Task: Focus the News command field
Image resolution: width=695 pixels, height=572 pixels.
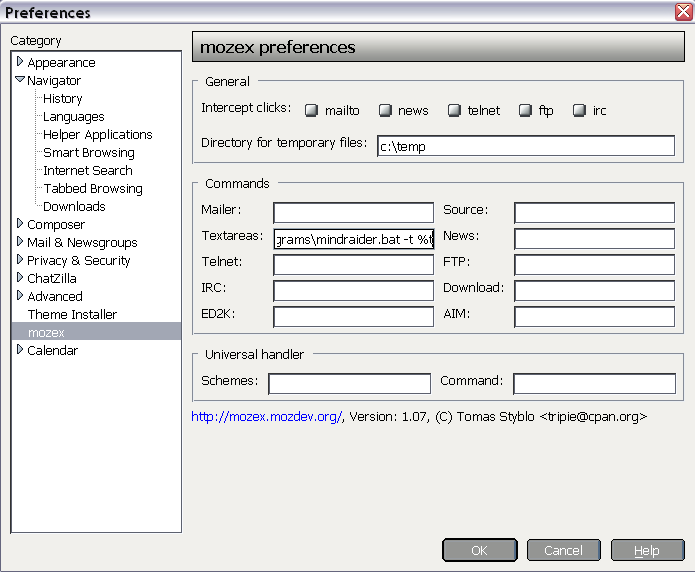Action: click(x=594, y=239)
